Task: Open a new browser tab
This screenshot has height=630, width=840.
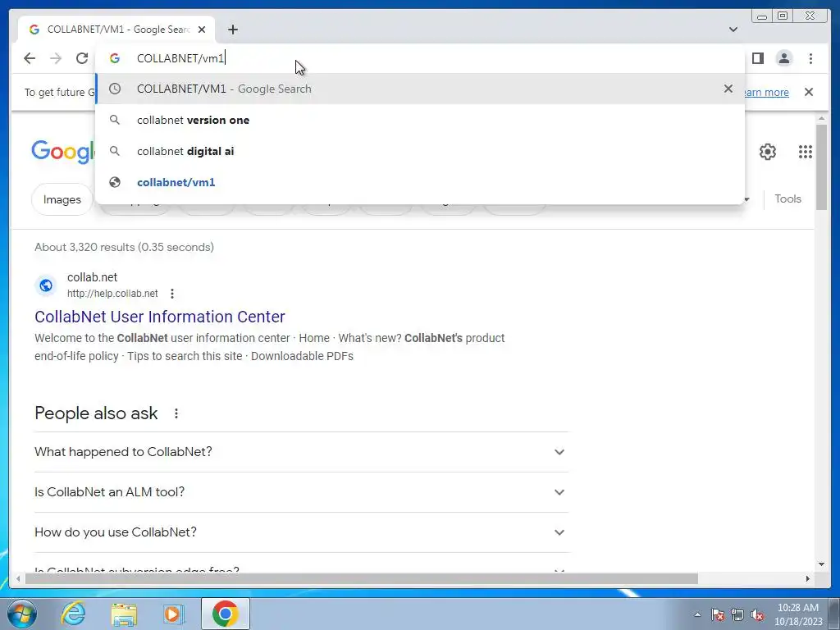Action: coord(232,30)
